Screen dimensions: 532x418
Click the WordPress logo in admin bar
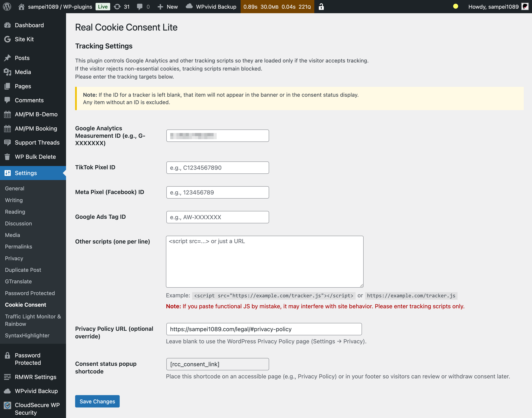pos(7,7)
